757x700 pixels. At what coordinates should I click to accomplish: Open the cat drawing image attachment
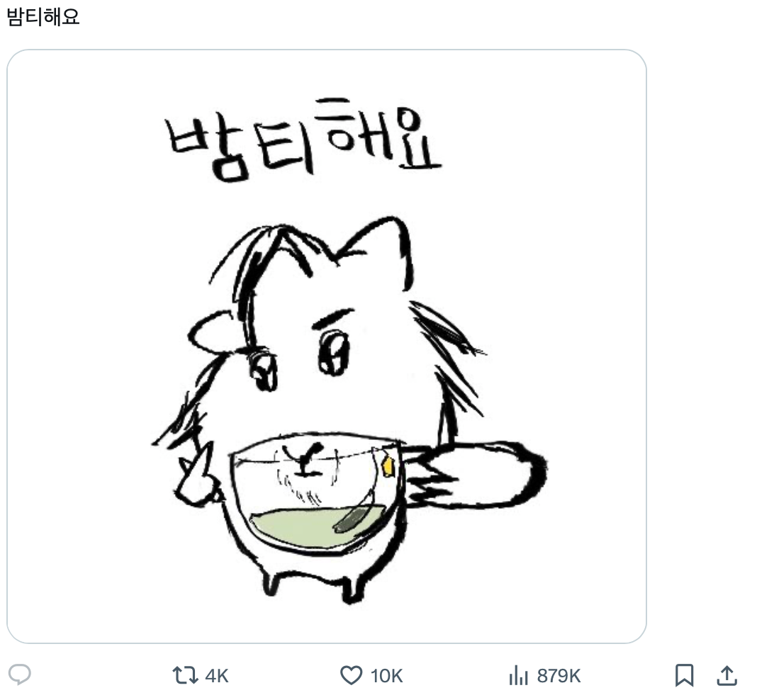pos(326,346)
